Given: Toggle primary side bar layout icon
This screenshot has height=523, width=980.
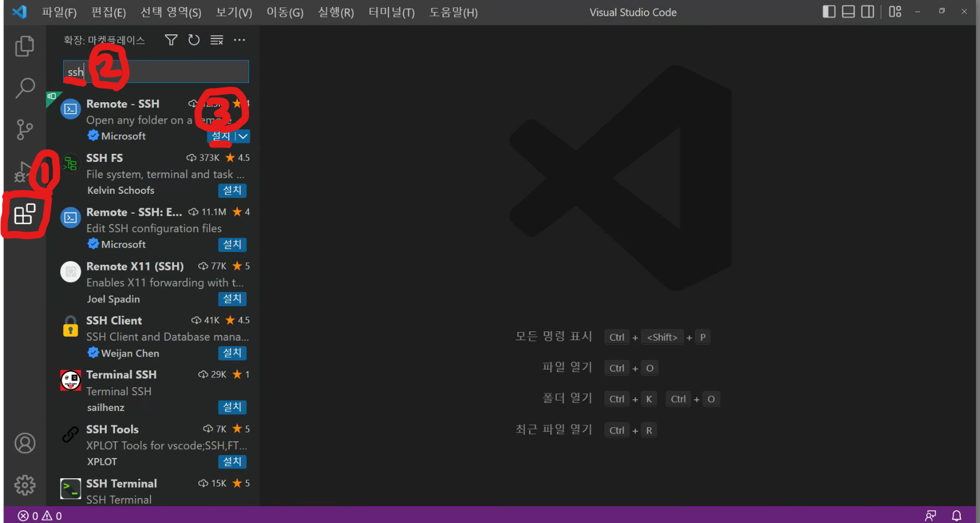Looking at the screenshot, I should click(x=829, y=12).
